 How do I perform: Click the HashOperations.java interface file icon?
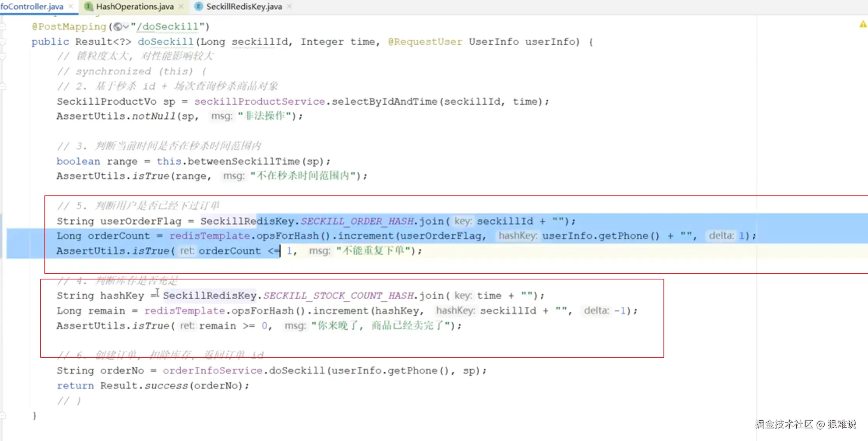click(88, 6)
